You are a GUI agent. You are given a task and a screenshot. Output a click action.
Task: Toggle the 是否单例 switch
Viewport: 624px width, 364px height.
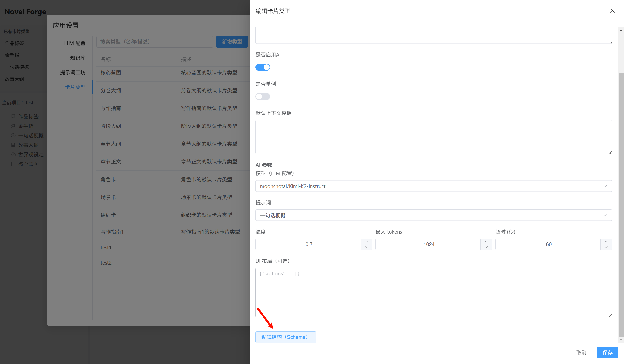[263, 96]
